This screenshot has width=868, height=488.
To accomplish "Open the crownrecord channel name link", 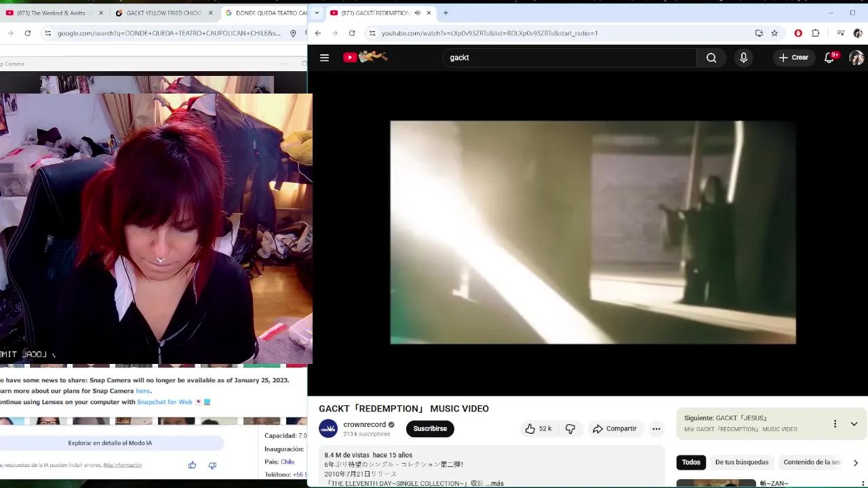I will 364,424.
